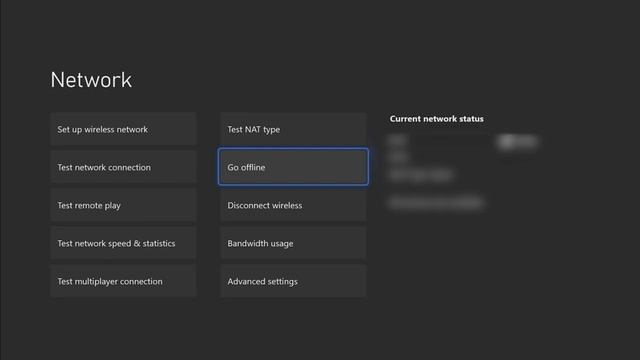Click the last blurred status line
The height and width of the screenshot is (360, 640).
coord(436,202)
